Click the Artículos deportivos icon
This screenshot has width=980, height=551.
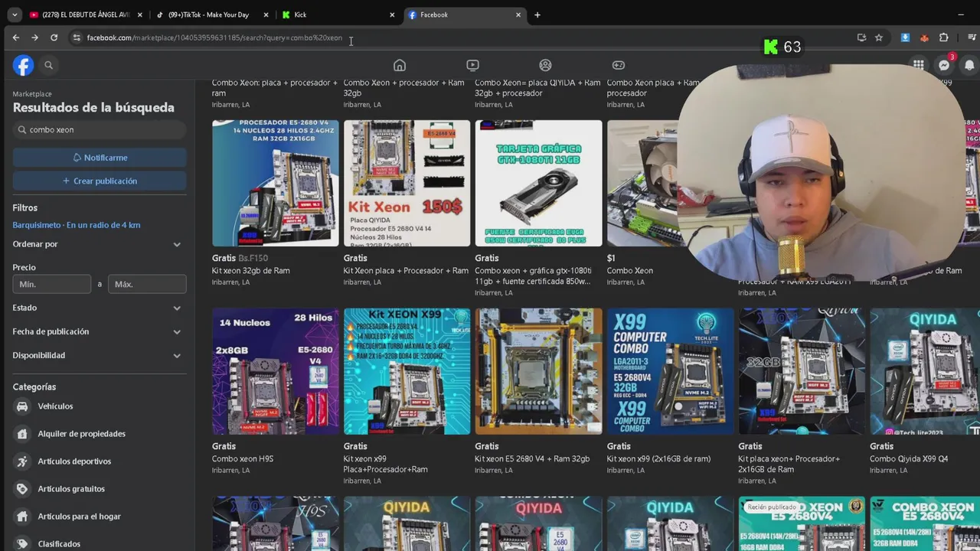click(x=22, y=461)
